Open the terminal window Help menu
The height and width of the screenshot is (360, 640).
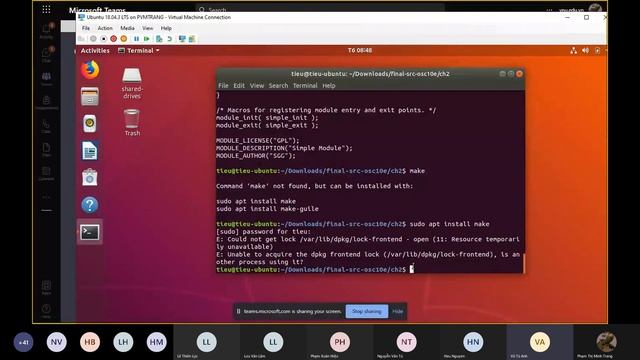pos(329,86)
